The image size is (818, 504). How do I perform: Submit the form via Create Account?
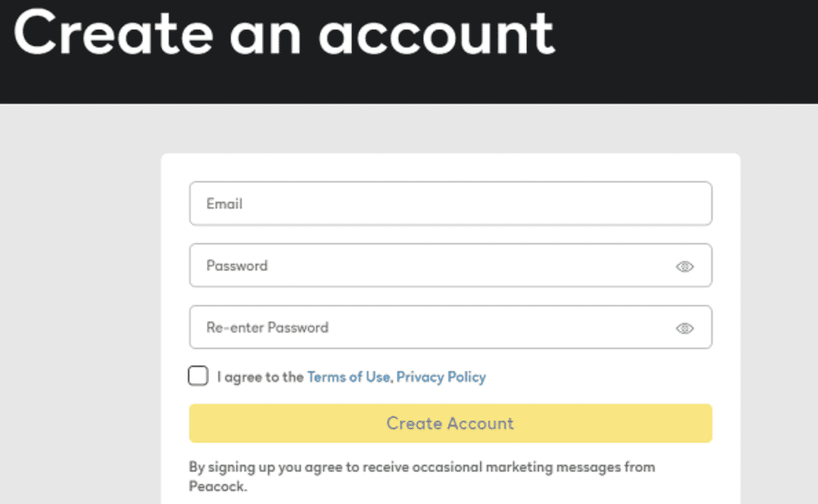[x=450, y=423]
